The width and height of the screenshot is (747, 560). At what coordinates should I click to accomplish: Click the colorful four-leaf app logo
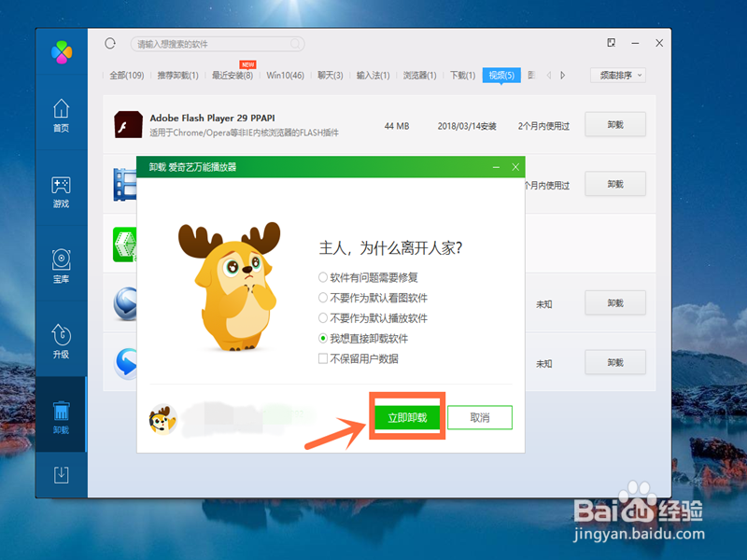tap(62, 51)
